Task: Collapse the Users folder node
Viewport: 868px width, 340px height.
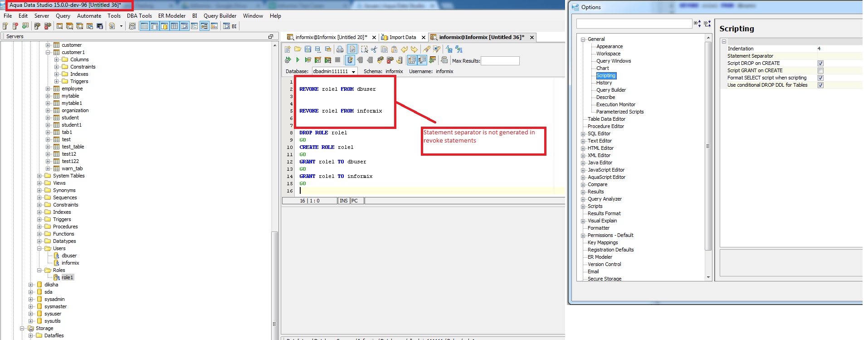Action: click(x=39, y=248)
